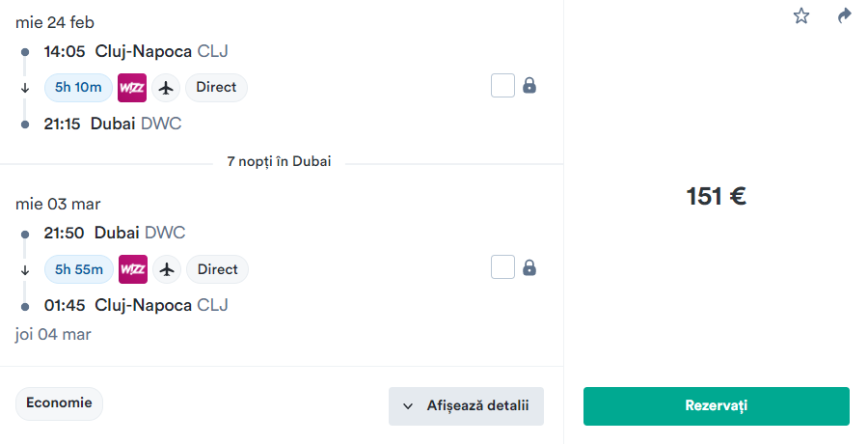This screenshot has width=868, height=444.
Task: Click the 151 € price
Action: [717, 196]
